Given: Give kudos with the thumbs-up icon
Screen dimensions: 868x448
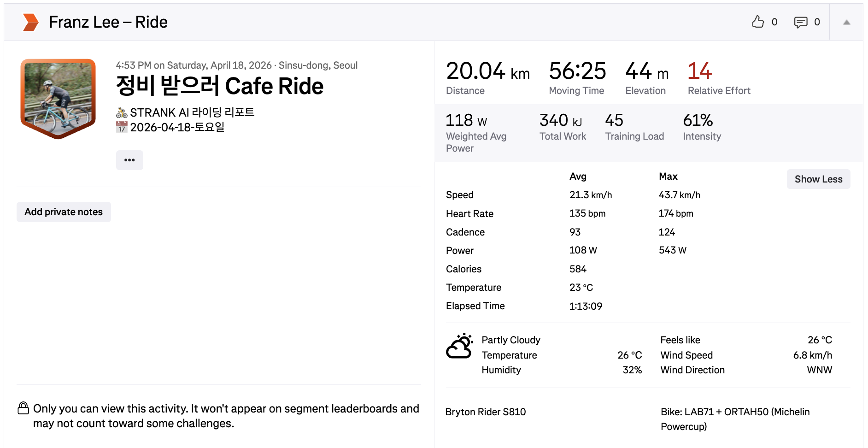Looking at the screenshot, I should tap(758, 22).
